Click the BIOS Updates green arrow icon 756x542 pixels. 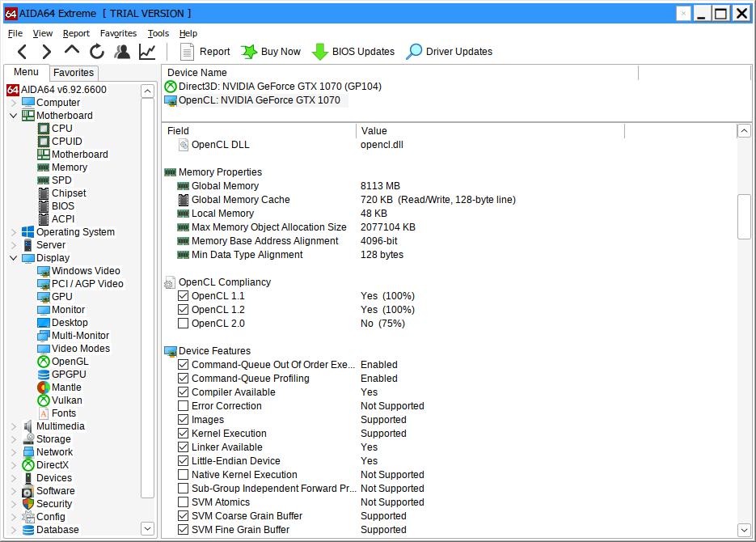(x=319, y=52)
